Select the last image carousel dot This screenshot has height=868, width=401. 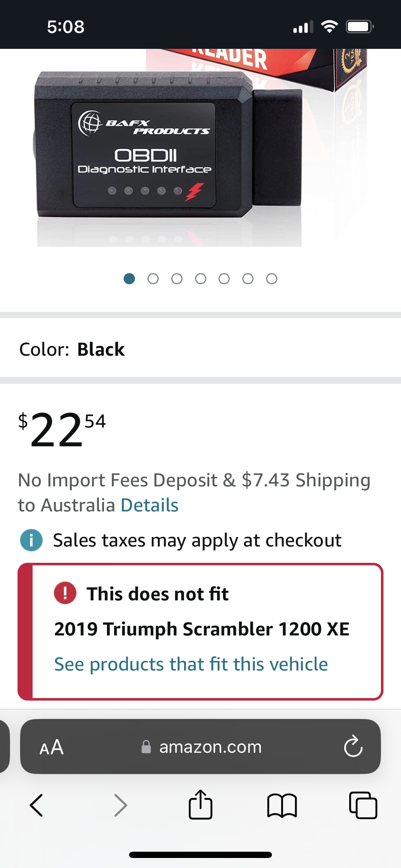pyautogui.click(x=272, y=278)
